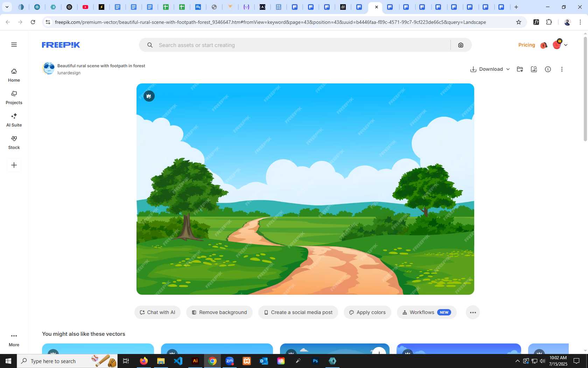Click Create a social media post
588x368 pixels.
coord(298,312)
